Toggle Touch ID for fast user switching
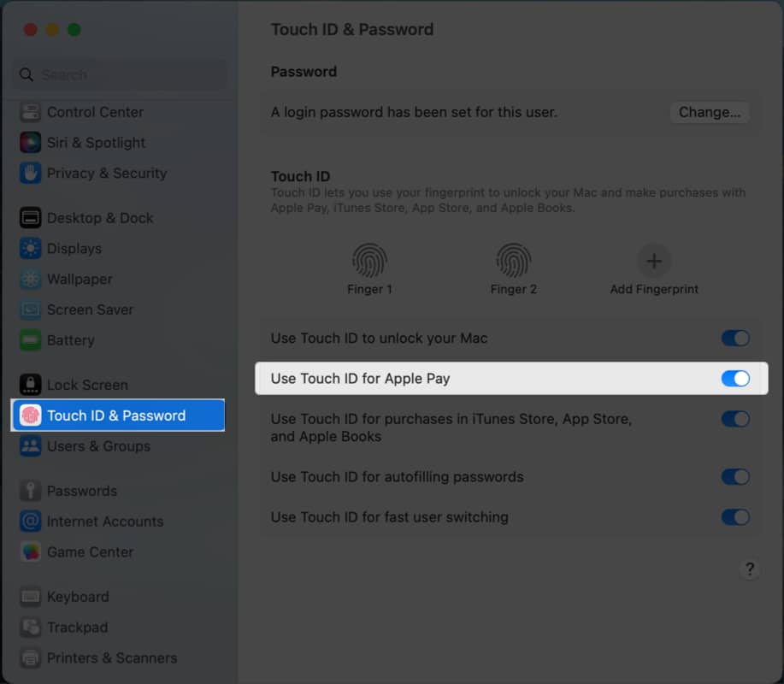 [735, 517]
